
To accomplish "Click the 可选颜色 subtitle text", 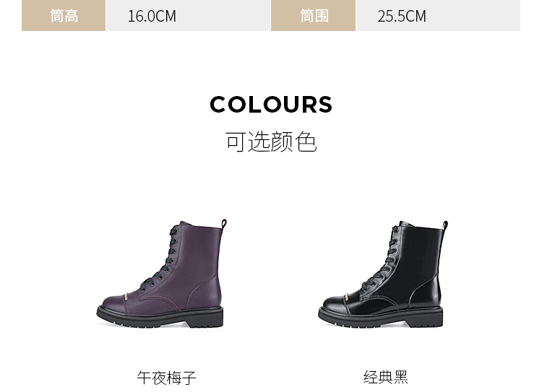I will (x=271, y=141).
